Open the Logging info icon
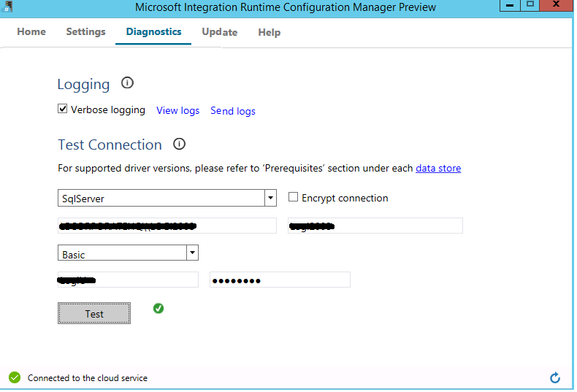Screen dimensions: 577x392 coord(127,82)
